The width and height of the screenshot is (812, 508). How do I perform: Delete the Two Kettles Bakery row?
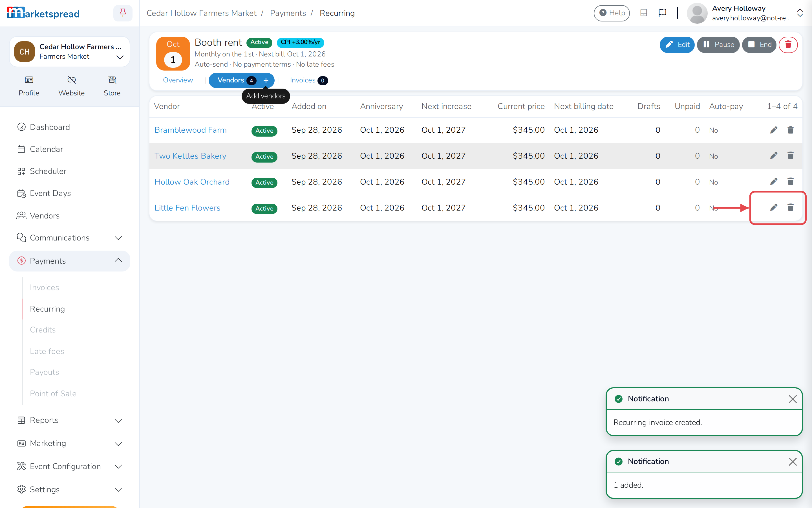(x=791, y=156)
